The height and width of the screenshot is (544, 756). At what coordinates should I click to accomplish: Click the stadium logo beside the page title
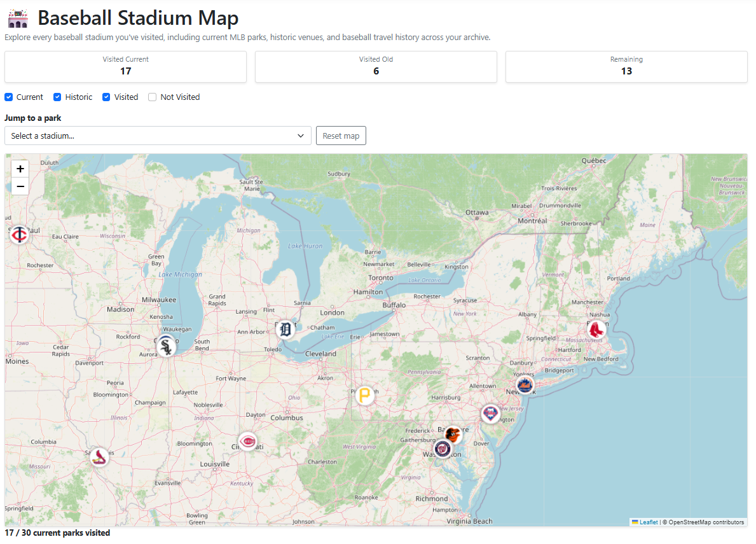coord(18,18)
